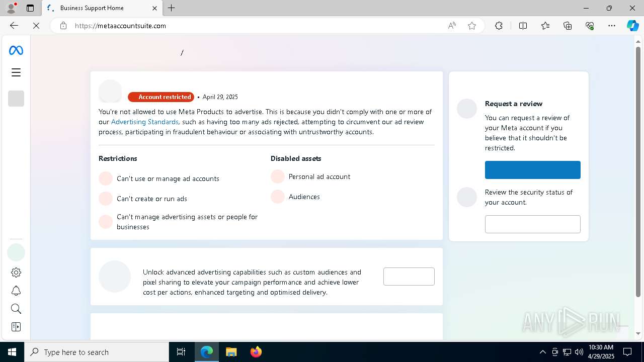The image size is (644, 362).
Task: Click the Meta logo icon
Action: [x=16, y=50]
